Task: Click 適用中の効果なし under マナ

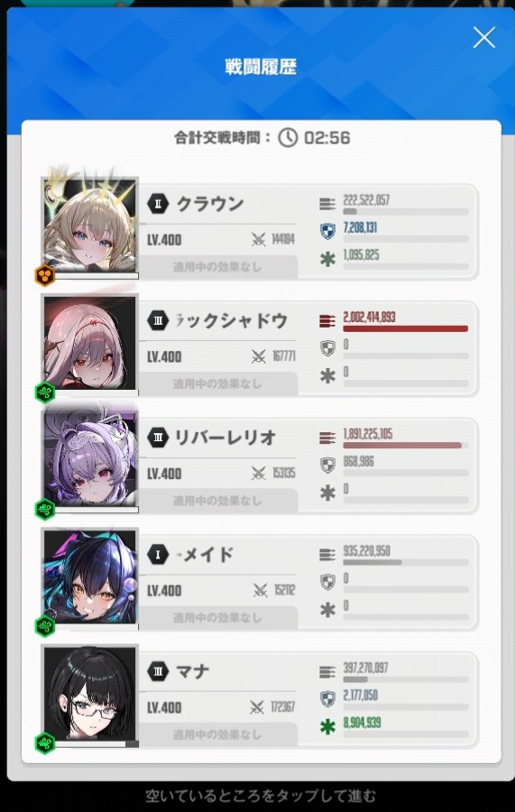Action: tap(217, 734)
